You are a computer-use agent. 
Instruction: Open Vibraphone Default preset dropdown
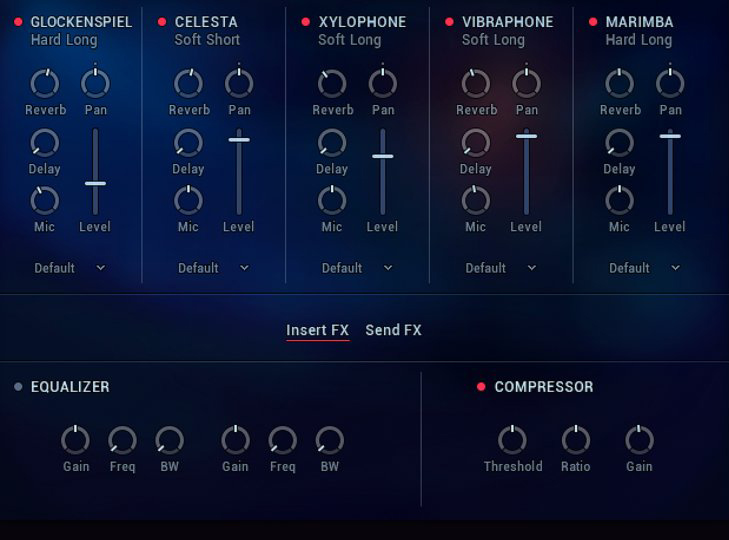pos(501,268)
